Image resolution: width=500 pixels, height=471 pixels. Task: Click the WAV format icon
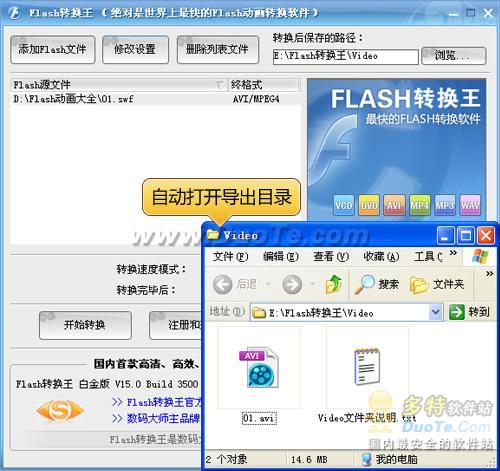point(470,205)
